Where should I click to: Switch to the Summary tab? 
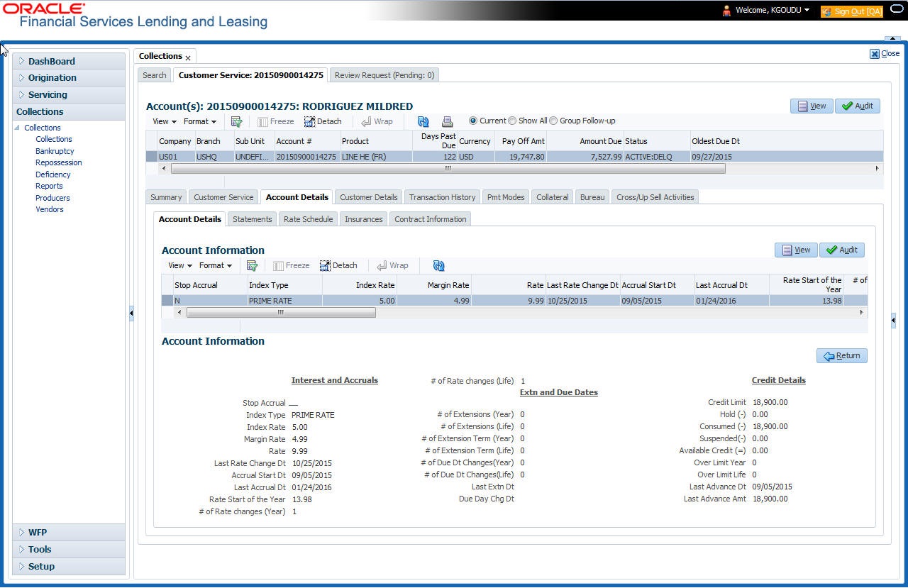click(166, 197)
